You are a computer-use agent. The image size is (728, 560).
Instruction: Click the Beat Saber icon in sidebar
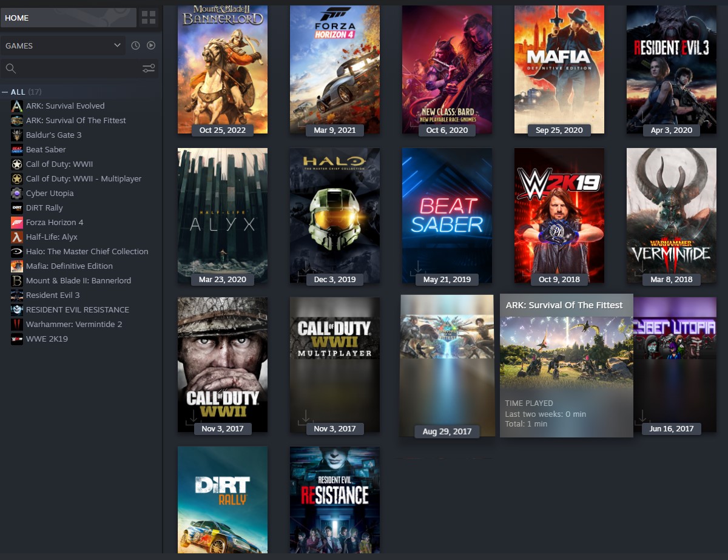click(17, 150)
